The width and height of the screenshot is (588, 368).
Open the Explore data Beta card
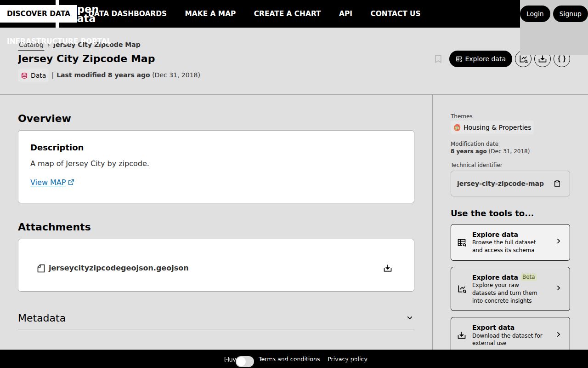coord(510,289)
